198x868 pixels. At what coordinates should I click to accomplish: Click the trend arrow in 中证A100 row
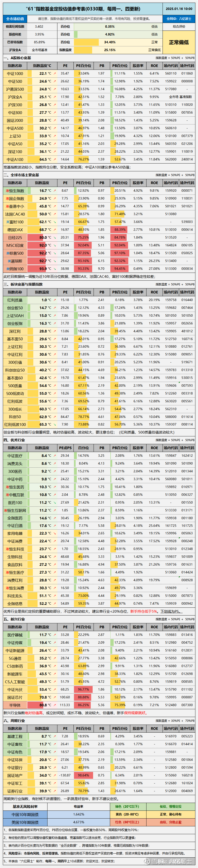point(55,159)
